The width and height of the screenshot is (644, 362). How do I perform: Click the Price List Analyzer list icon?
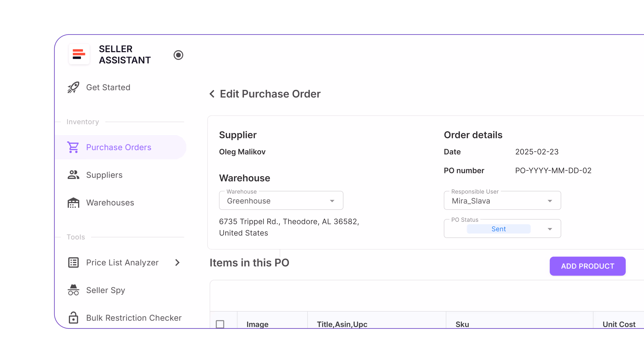(x=73, y=262)
